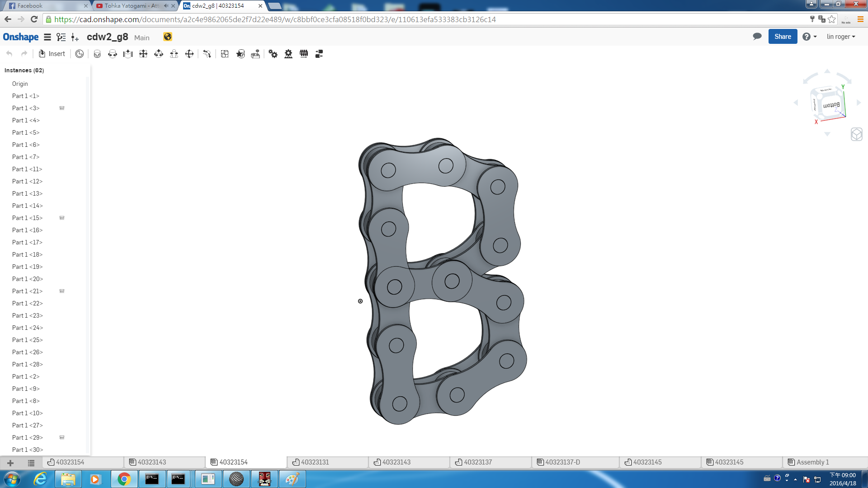Switch to the 40323137-D tab

coord(558,462)
